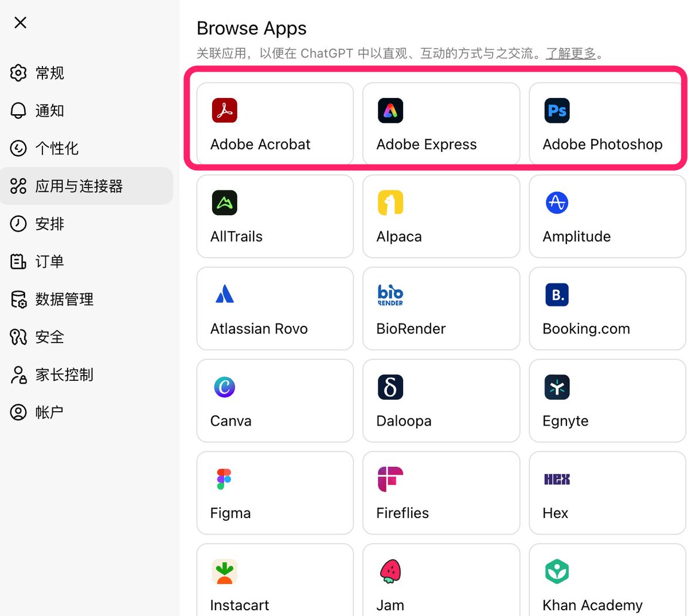Click the person icon beside 帐户

(x=18, y=412)
